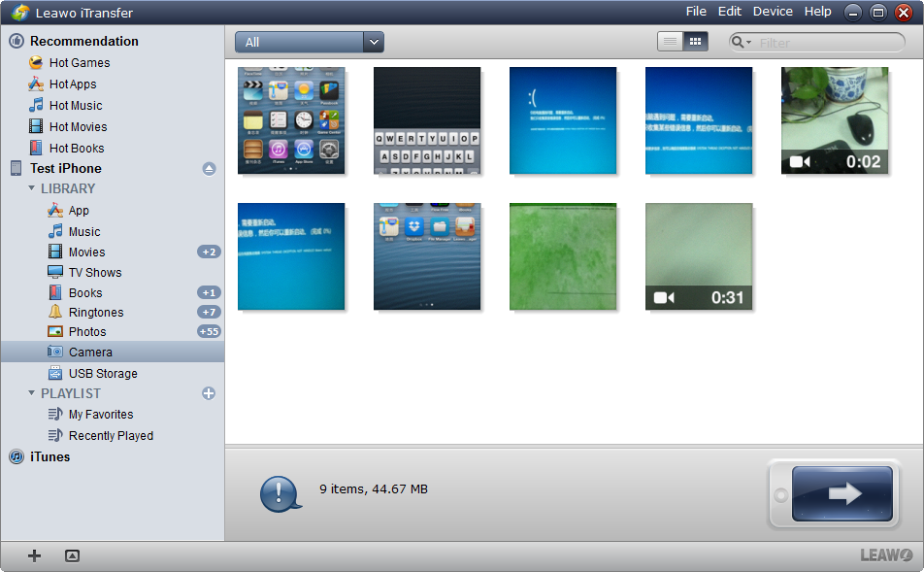The image size is (924, 572).
Task: Switch to list view mode
Action: [670, 41]
